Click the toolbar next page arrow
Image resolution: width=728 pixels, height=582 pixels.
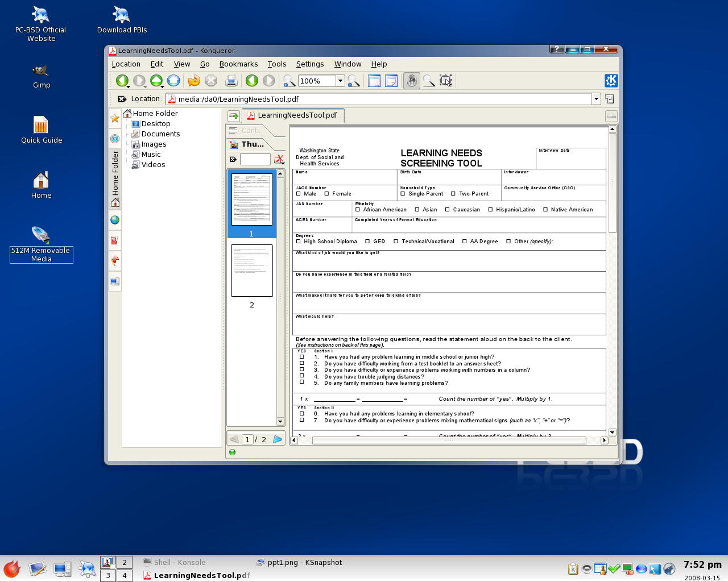click(x=269, y=81)
